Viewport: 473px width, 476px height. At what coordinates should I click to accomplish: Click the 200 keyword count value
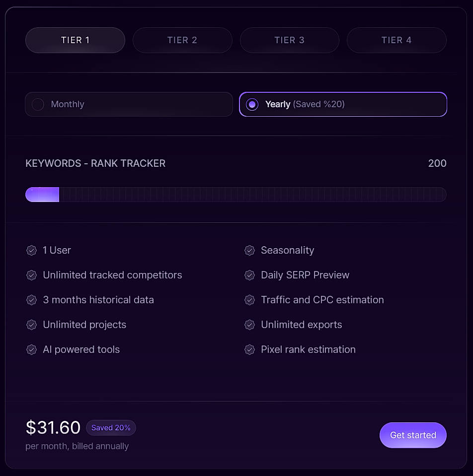[437, 163]
